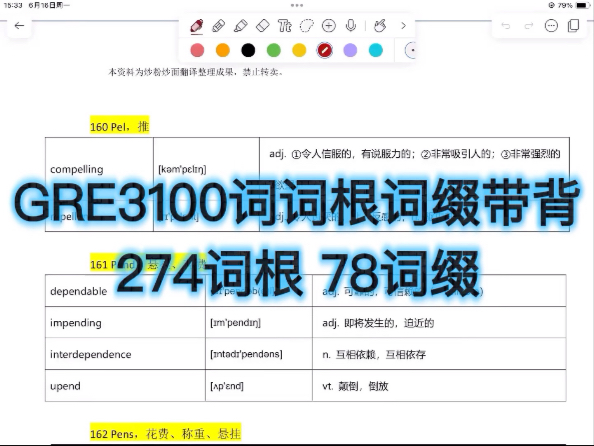This screenshot has width=594, height=446.
Task: Tap the status bar time 15:33
Action: coord(13,5)
